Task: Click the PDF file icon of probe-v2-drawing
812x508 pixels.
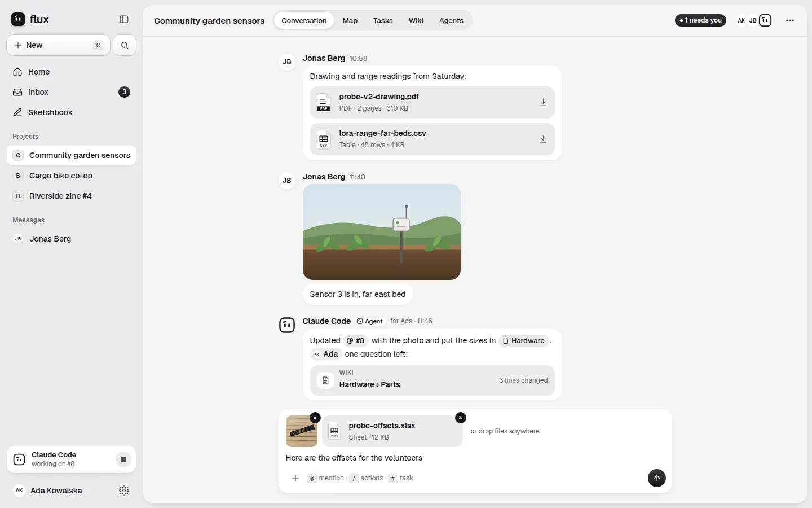Action: coord(324,103)
